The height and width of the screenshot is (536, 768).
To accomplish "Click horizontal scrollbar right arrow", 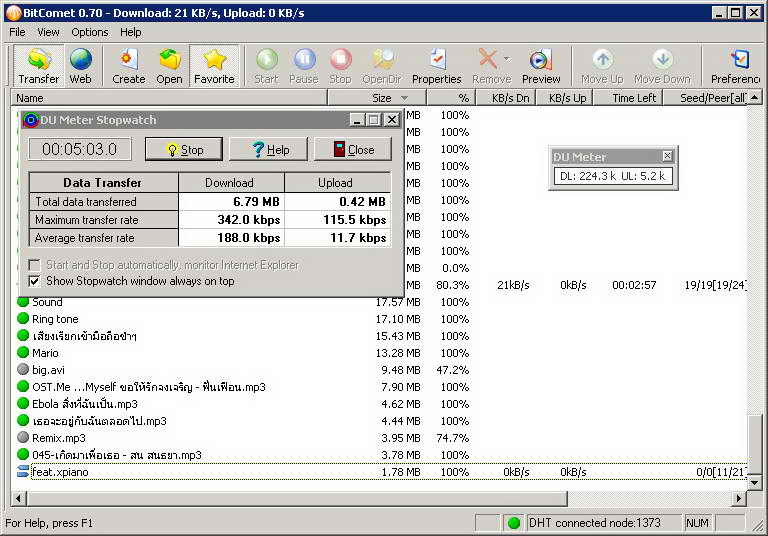I will click(x=740, y=499).
